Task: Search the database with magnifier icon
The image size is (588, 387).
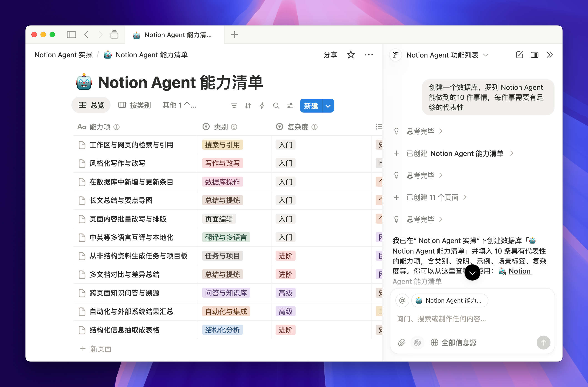Action: point(276,106)
